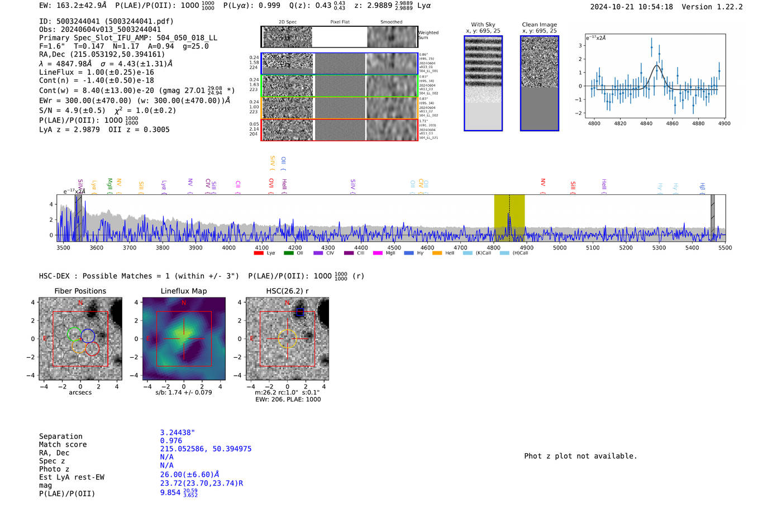Click the LineFlux = 1.00(±0.25)e-16 value
782x532 pixels.
[97, 73]
